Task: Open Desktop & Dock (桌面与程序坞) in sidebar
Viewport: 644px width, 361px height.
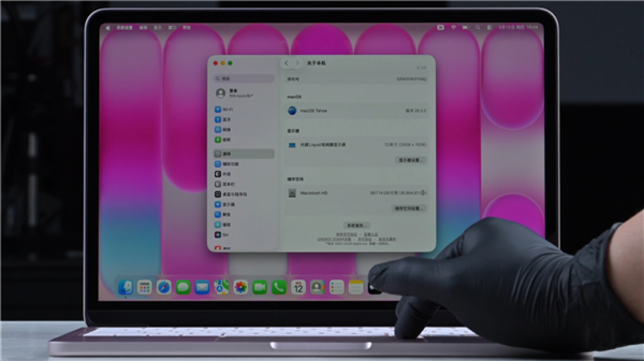Action: tap(243, 194)
